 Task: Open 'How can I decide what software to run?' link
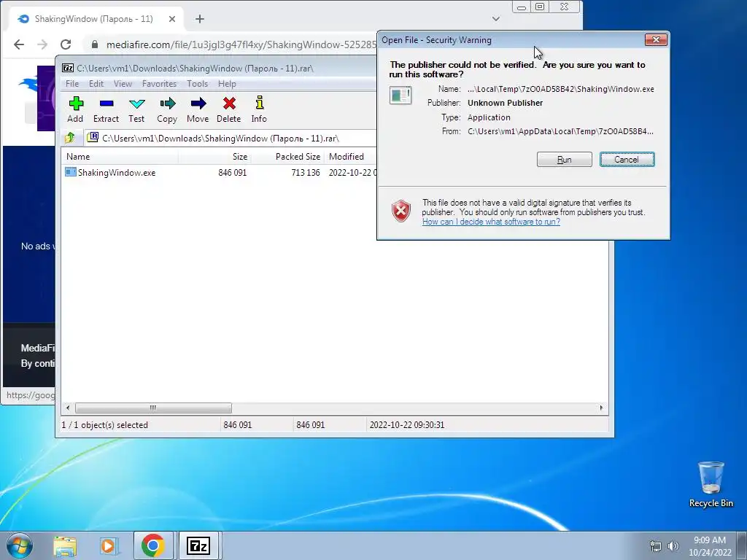pos(491,222)
